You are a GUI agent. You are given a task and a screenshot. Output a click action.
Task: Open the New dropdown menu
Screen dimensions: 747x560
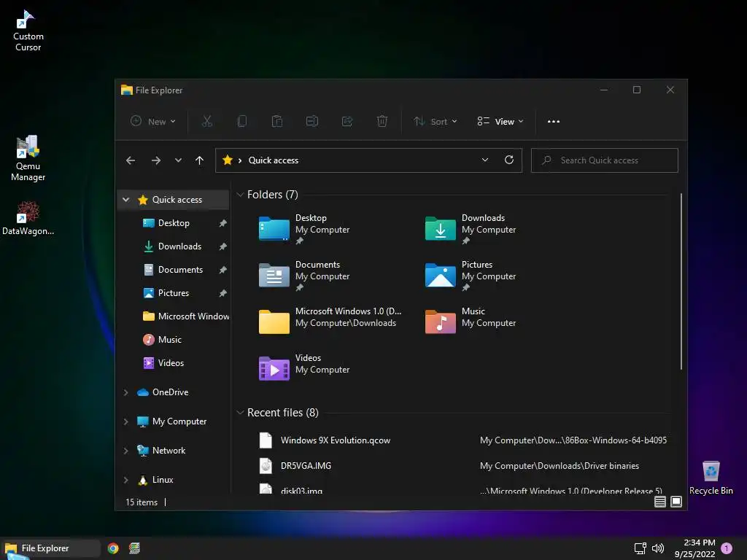(x=153, y=122)
